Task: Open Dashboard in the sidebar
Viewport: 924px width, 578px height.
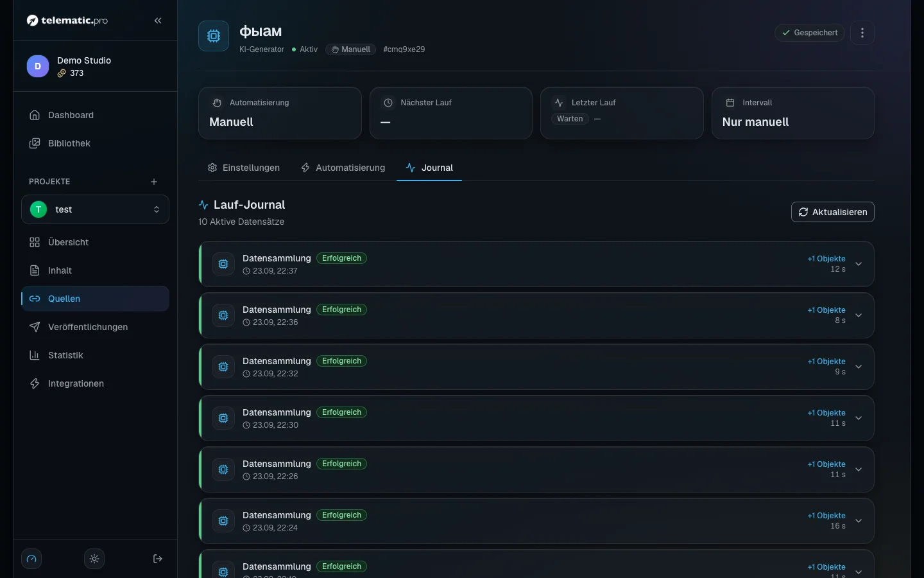Action: tap(95, 115)
